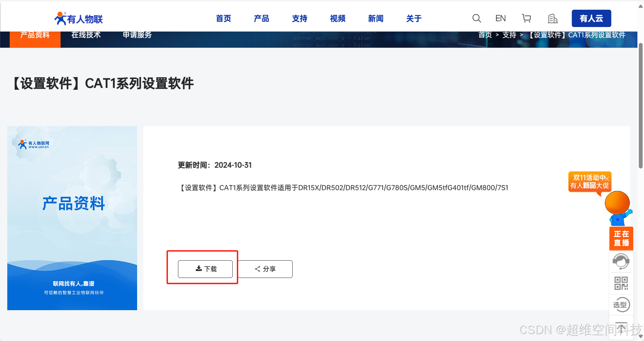Open the 支持 navigation menu

coord(299,18)
